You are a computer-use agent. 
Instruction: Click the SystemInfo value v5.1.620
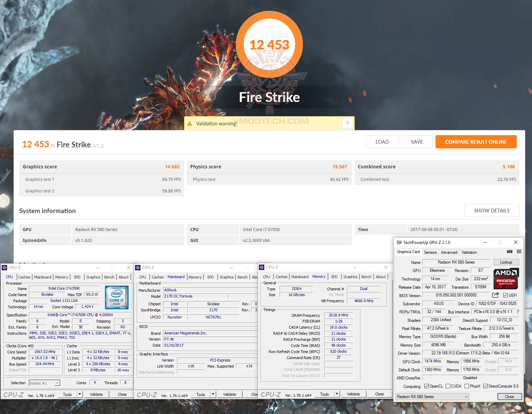84,240
